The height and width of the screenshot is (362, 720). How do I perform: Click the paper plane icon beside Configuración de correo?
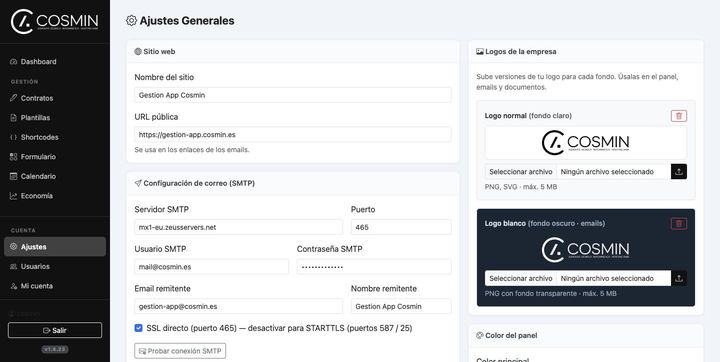138,183
